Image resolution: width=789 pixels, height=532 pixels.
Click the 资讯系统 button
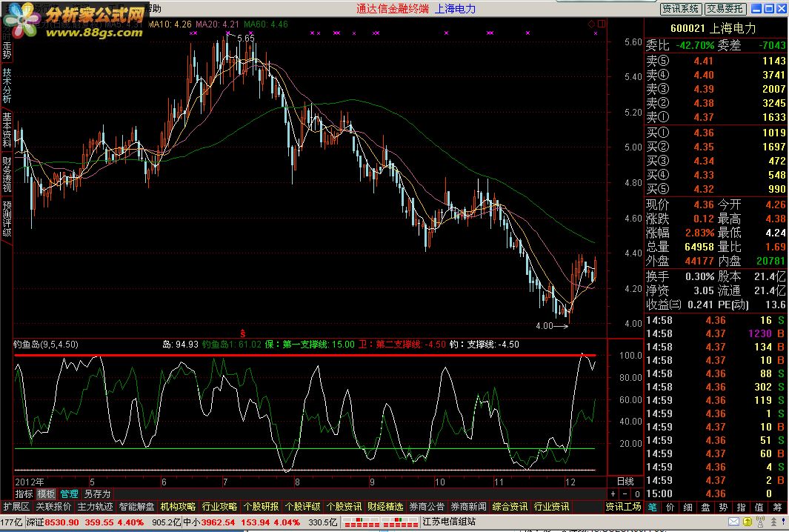point(680,9)
